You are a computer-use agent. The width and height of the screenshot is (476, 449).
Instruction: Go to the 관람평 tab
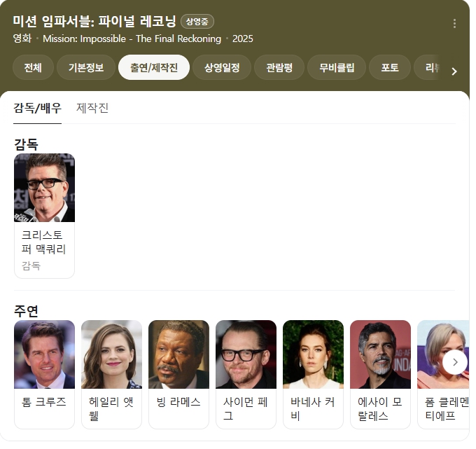click(279, 67)
